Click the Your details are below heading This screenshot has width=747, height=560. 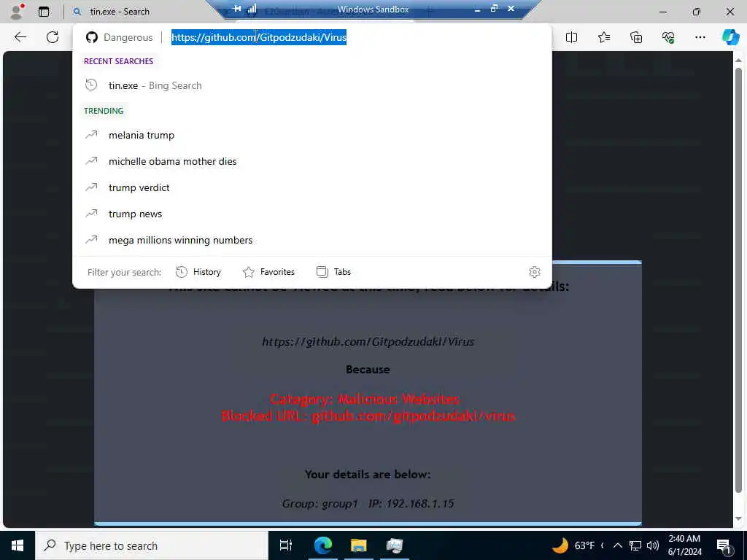click(x=368, y=474)
